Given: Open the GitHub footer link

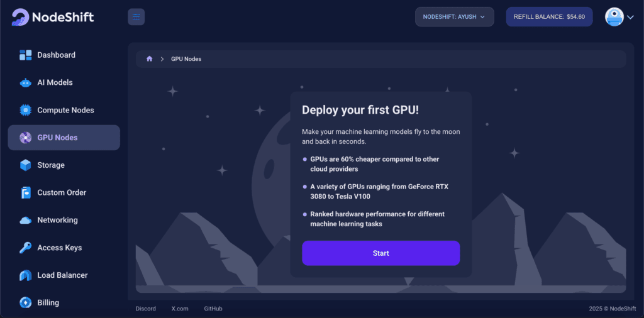Looking at the screenshot, I should click(x=213, y=309).
